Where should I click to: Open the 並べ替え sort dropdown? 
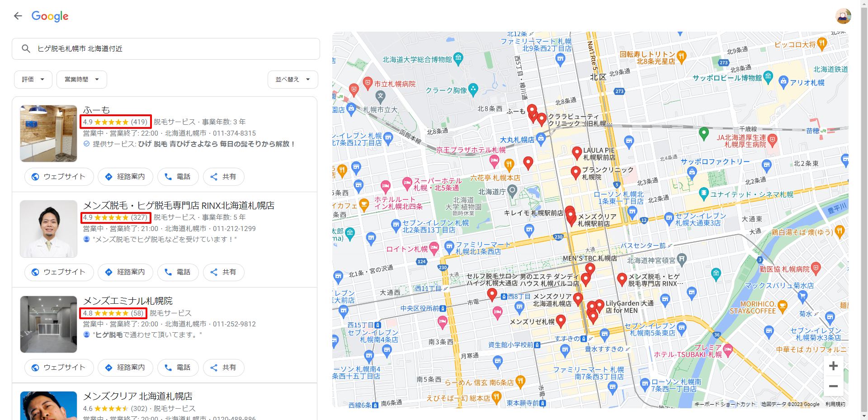(293, 80)
